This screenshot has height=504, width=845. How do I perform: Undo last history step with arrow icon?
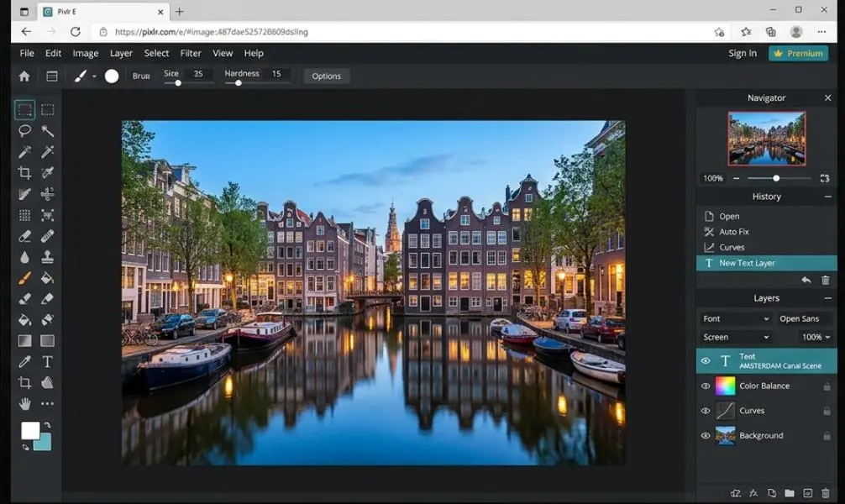point(806,280)
